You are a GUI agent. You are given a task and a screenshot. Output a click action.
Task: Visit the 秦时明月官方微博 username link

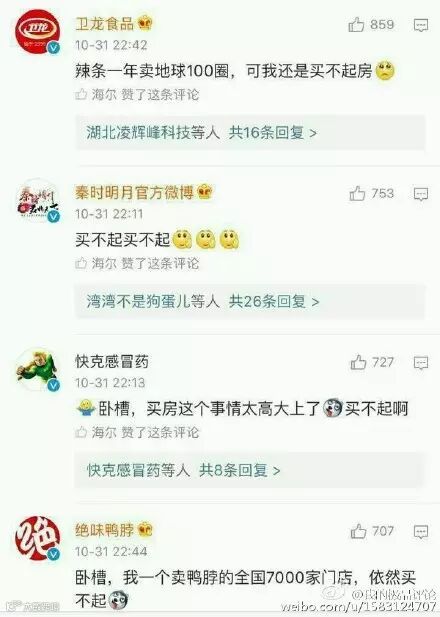[135, 193]
